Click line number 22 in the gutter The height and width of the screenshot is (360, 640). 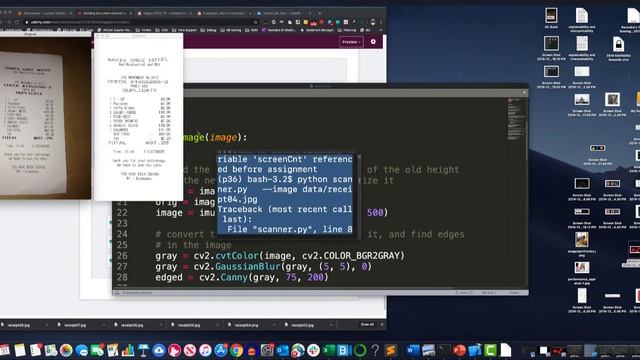coord(122,213)
